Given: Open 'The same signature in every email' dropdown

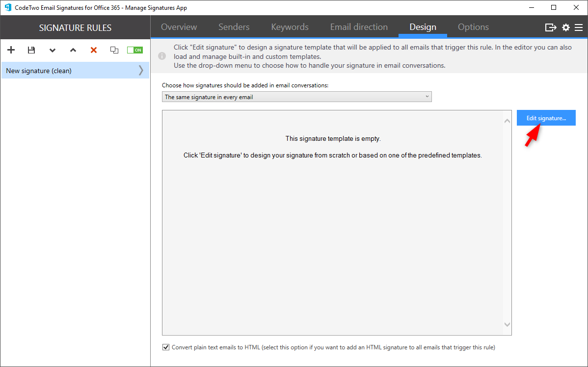Looking at the screenshot, I should 296,97.
